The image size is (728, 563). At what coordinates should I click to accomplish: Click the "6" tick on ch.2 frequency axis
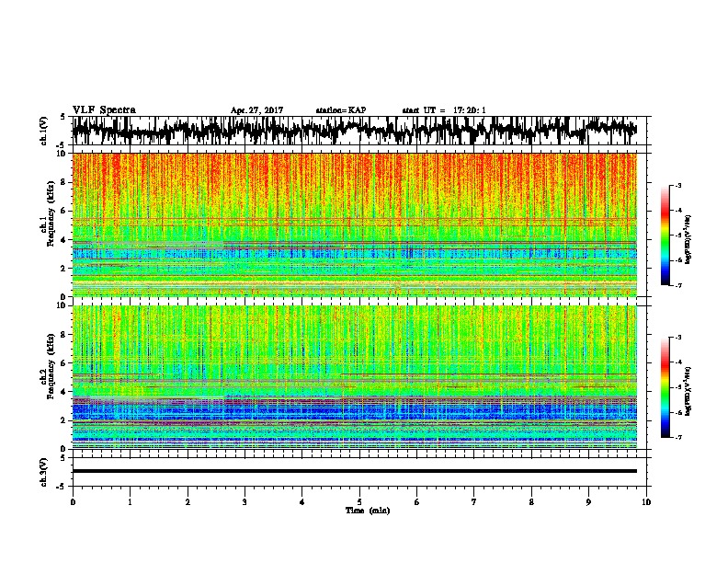(x=63, y=363)
